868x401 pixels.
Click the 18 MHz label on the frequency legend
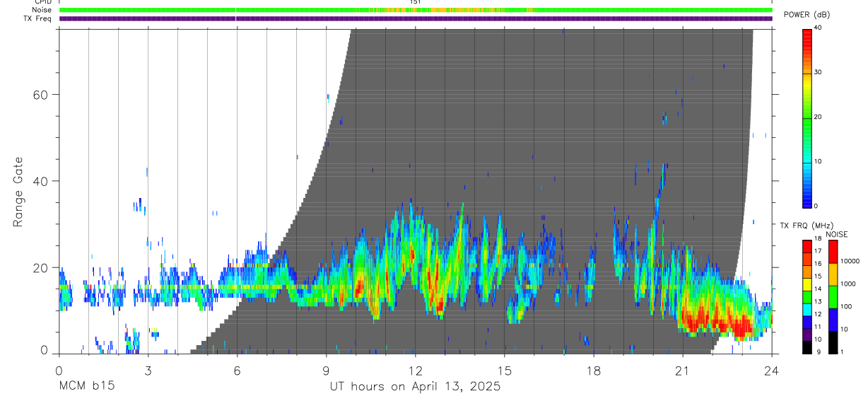pyautogui.click(x=818, y=240)
